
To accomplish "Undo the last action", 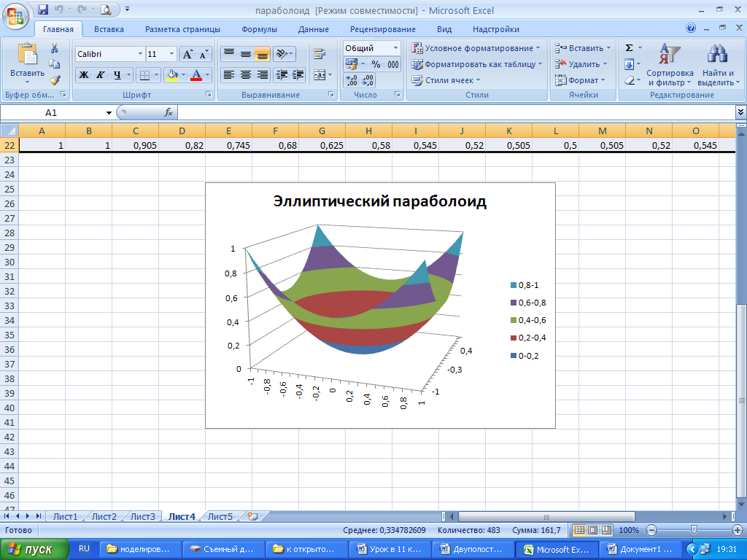I will click(58, 9).
